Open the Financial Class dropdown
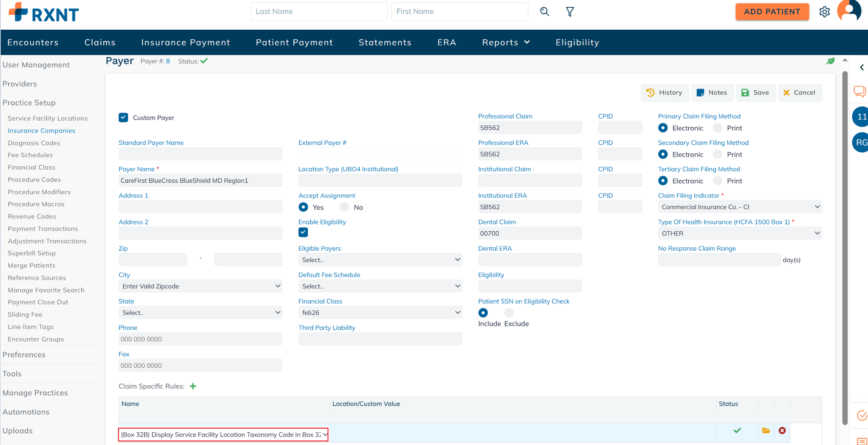 (380, 313)
